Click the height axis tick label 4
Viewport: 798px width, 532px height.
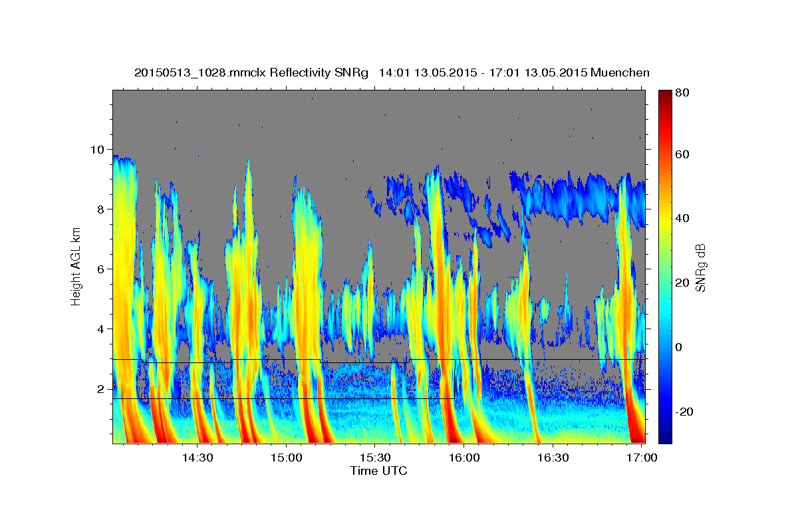pos(100,329)
